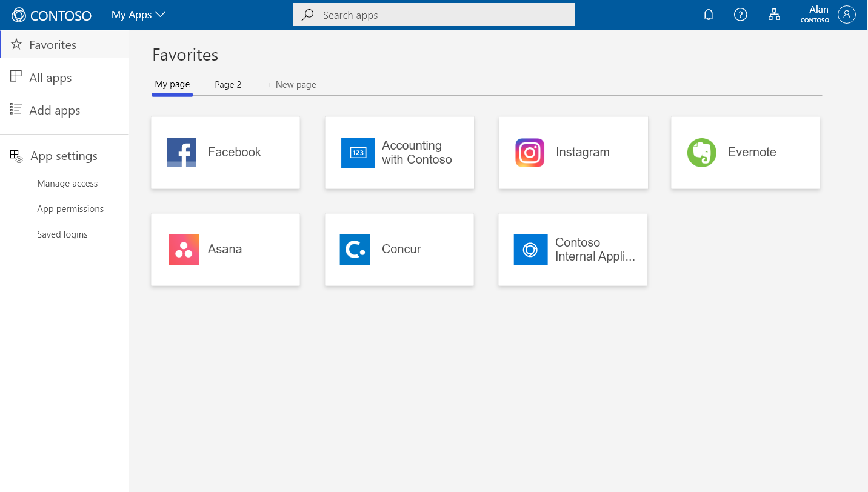Open the notifications bell
This screenshot has height=492, width=868.
[709, 15]
